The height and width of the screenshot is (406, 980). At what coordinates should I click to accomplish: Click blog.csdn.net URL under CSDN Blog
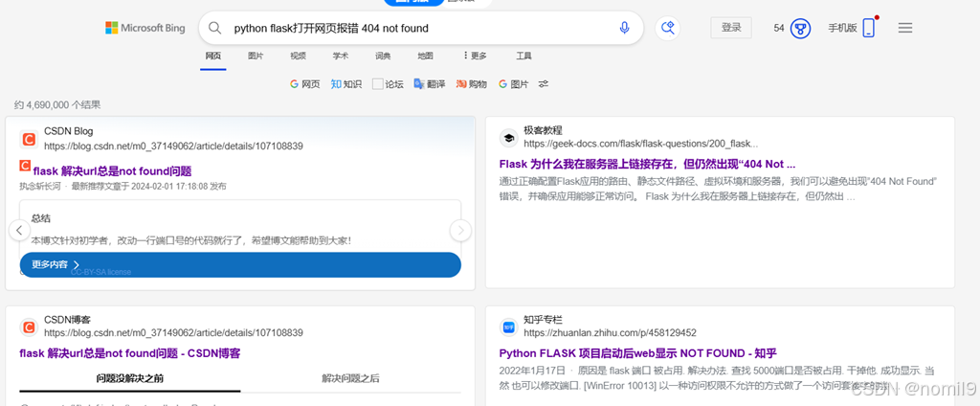[173, 147]
